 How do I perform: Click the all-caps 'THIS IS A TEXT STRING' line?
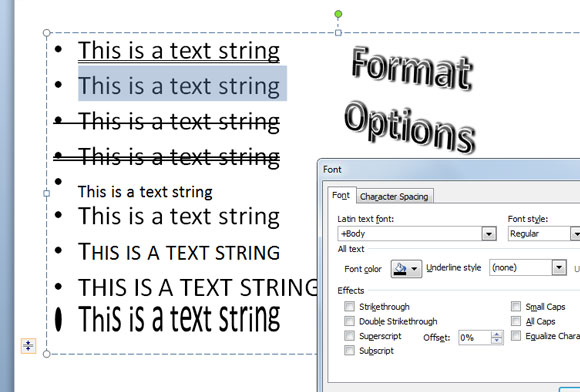point(198,287)
